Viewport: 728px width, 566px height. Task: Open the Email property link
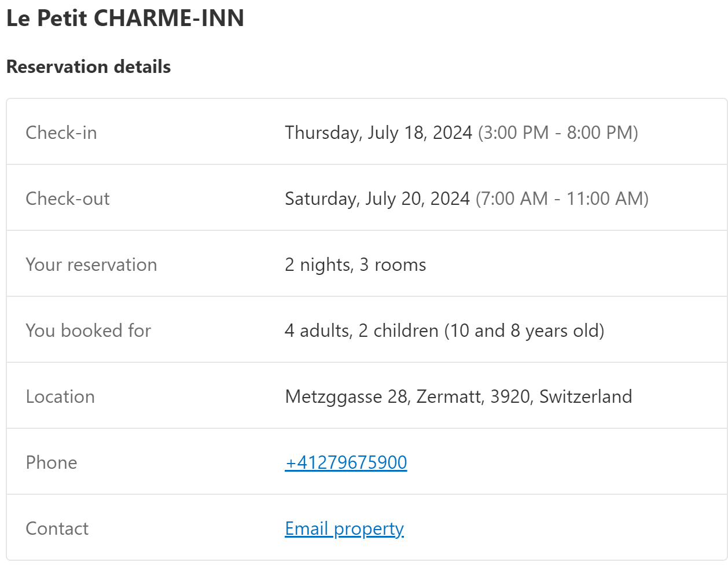[344, 529]
